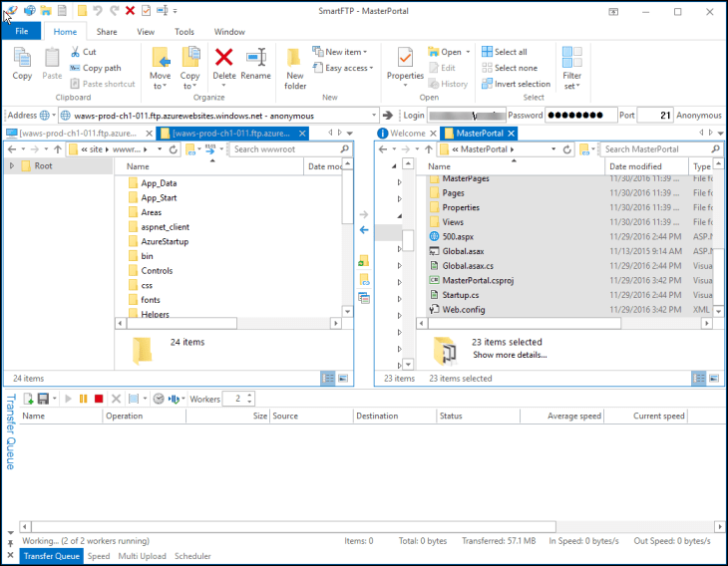
Task: Click the red Delete icon
Action: (223, 58)
